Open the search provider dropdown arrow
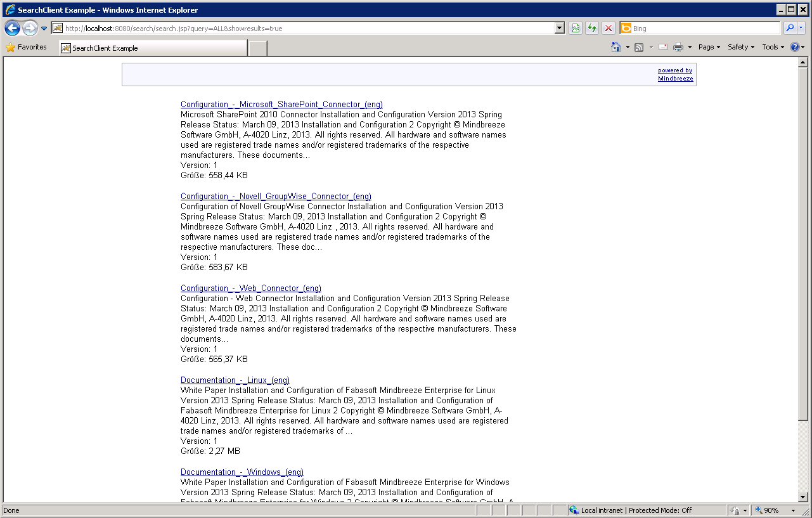 (801, 28)
